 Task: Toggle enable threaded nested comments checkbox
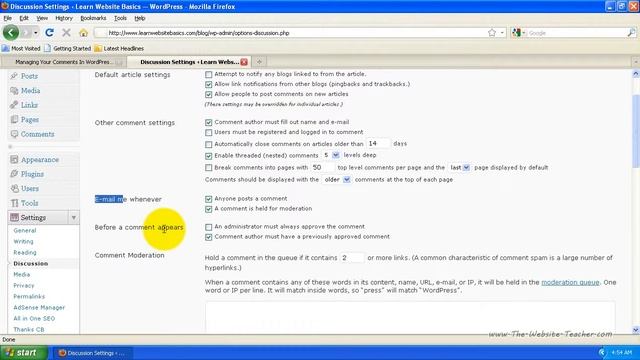point(209,156)
